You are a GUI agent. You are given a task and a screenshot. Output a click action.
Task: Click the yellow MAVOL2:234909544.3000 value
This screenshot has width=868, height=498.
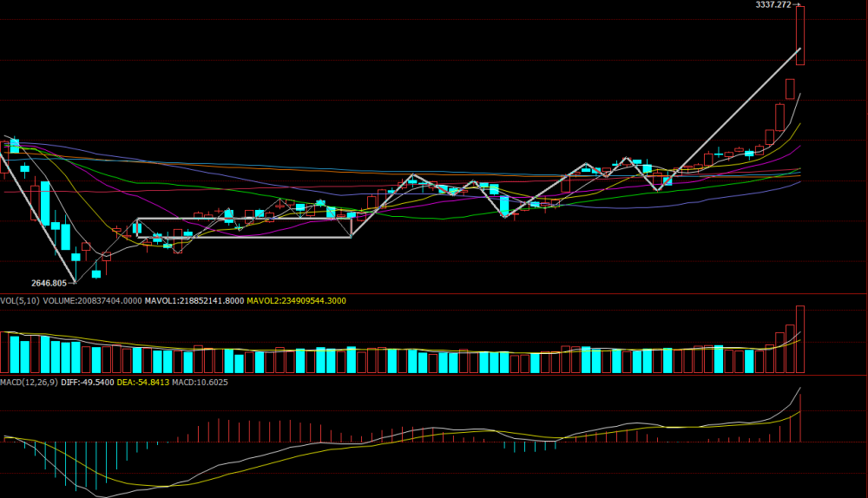[296, 300]
